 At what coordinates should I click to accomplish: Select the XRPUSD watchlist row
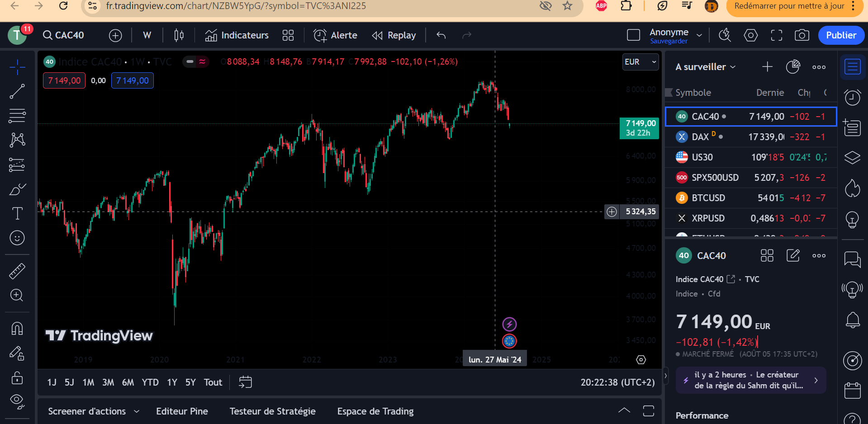(751, 218)
